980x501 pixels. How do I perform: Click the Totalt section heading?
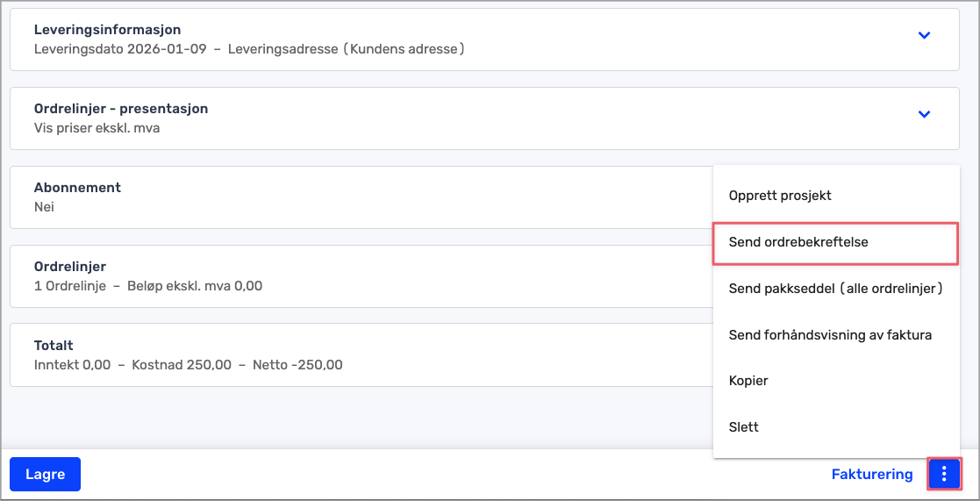(54, 346)
